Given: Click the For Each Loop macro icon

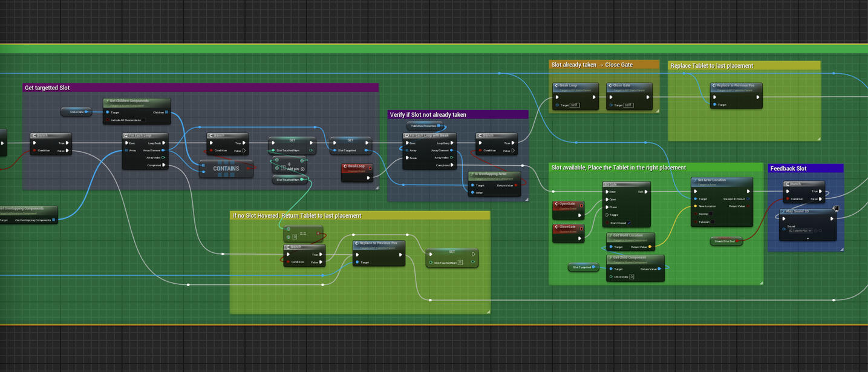Looking at the screenshot, I should [126, 134].
